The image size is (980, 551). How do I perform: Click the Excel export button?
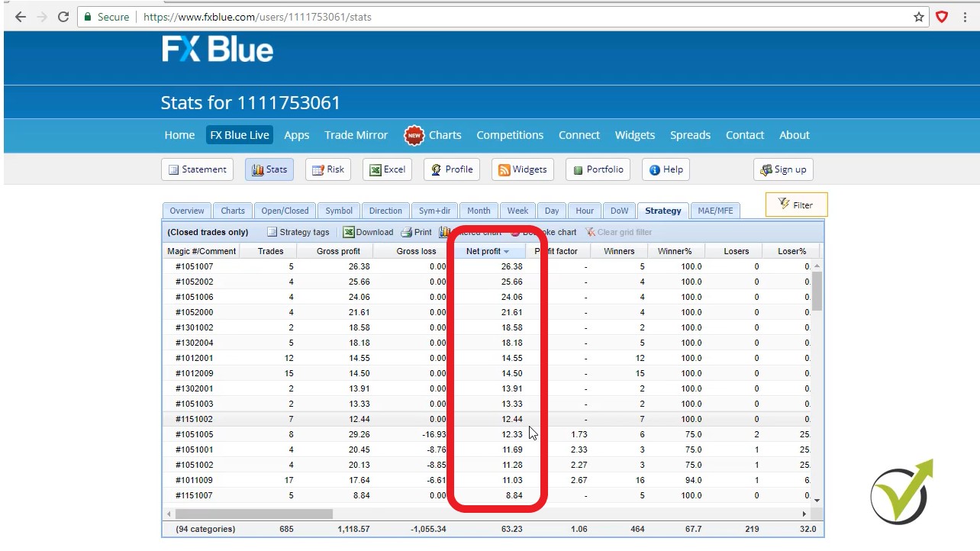tap(387, 169)
